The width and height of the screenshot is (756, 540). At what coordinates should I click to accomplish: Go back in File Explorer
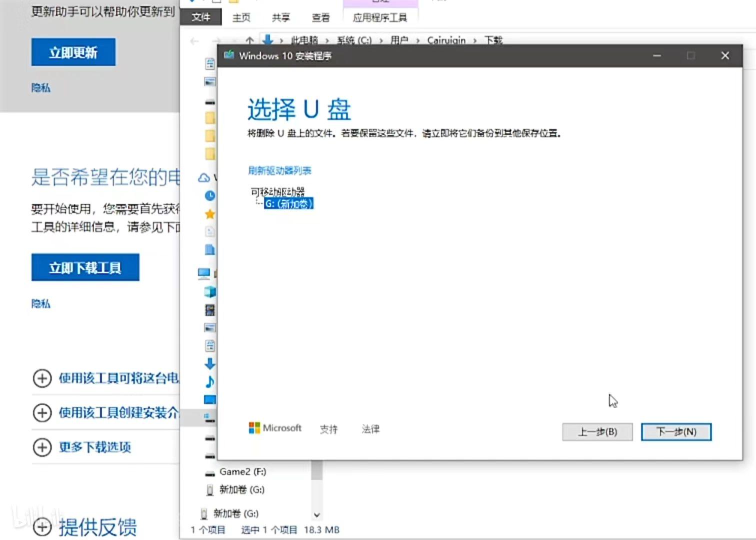click(x=194, y=40)
